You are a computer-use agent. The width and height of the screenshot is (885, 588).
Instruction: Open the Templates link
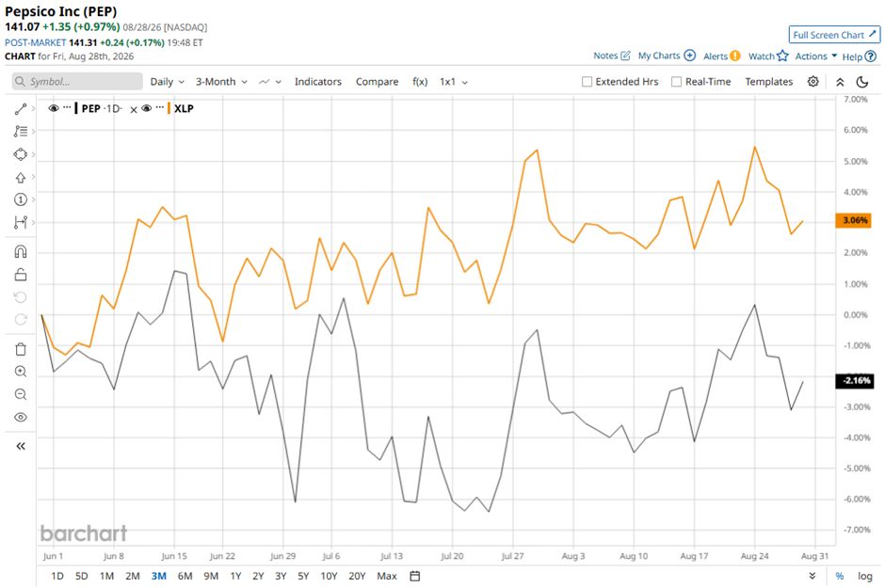click(769, 82)
